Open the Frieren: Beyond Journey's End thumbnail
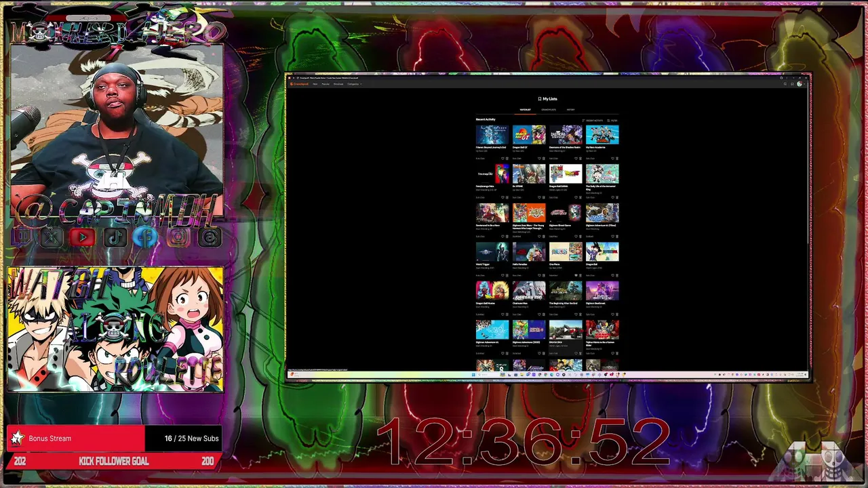The image size is (868, 488). (x=492, y=134)
